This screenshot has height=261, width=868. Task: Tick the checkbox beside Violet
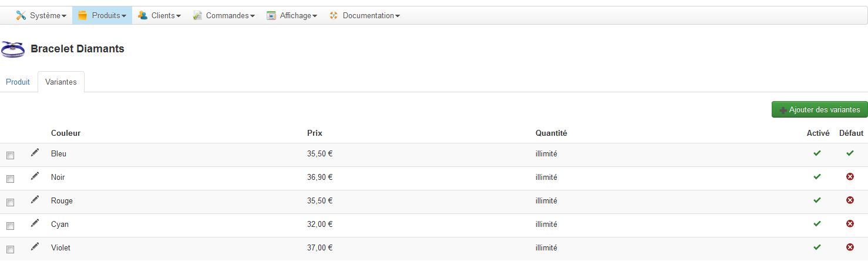10,250
